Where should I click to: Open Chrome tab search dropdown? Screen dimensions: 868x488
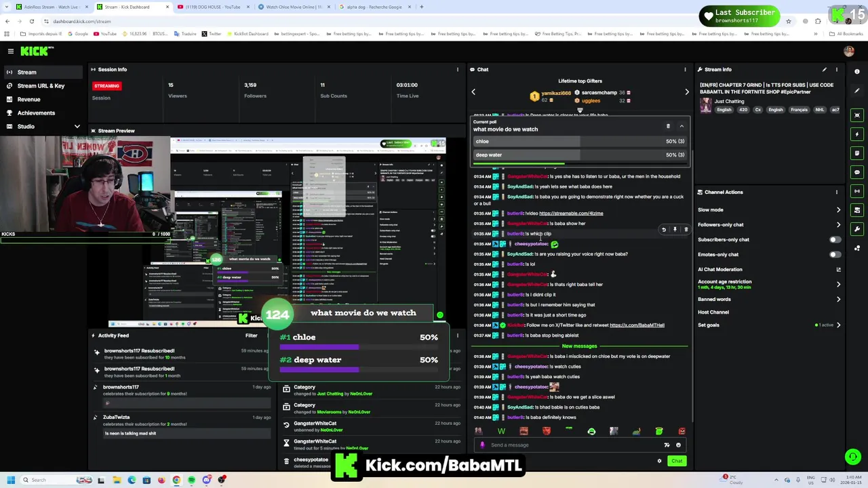(x=7, y=7)
